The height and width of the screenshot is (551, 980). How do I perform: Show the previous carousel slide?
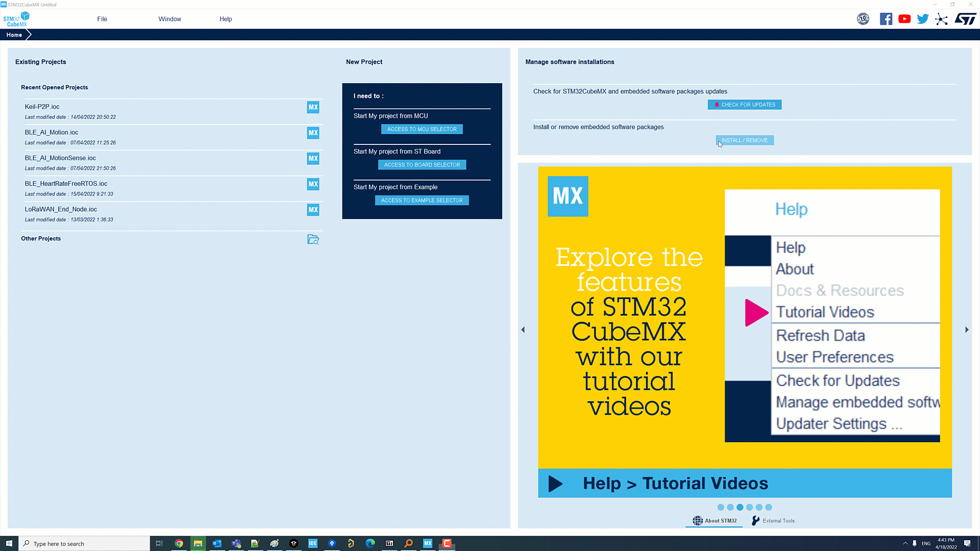(523, 330)
